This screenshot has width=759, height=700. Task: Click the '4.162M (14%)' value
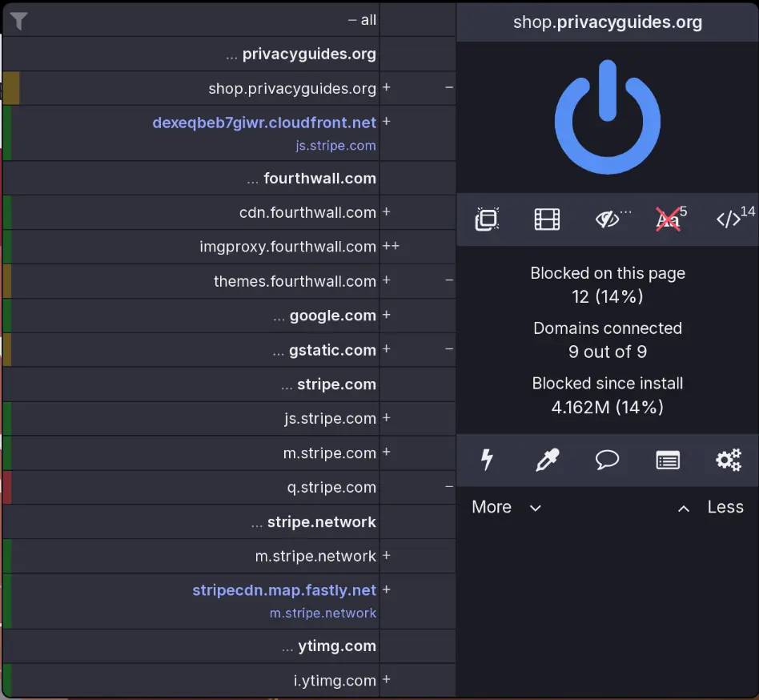pos(608,407)
